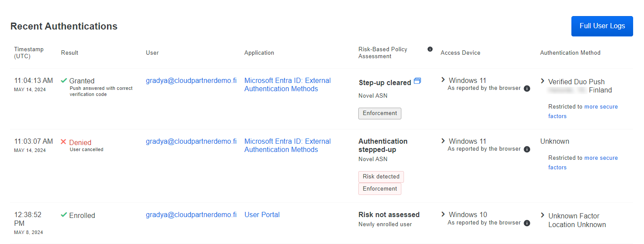Open Full User Logs

[x=602, y=26]
